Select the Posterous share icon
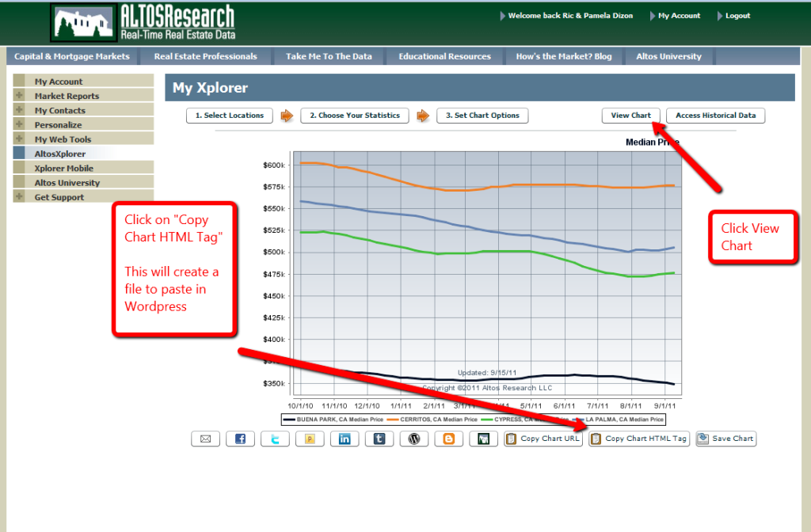The width and height of the screenshot is (811, 532). (310, 438)
